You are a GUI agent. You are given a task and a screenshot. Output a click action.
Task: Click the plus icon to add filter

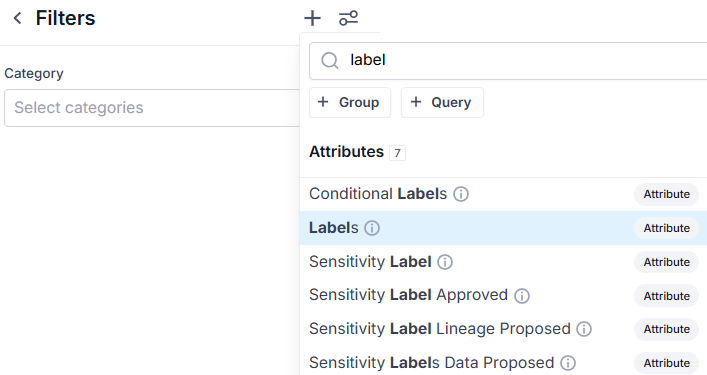[312, 18]
